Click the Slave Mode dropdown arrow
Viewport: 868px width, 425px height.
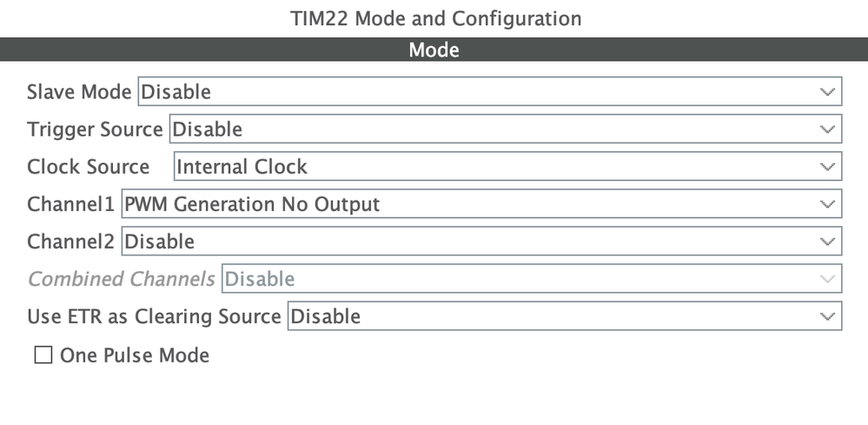coord(828,91)
